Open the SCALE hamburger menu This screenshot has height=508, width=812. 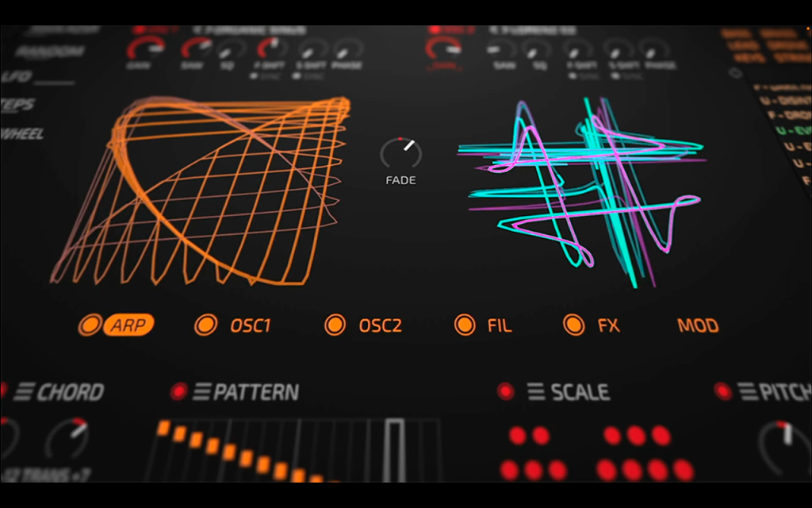tap(537, 392)
